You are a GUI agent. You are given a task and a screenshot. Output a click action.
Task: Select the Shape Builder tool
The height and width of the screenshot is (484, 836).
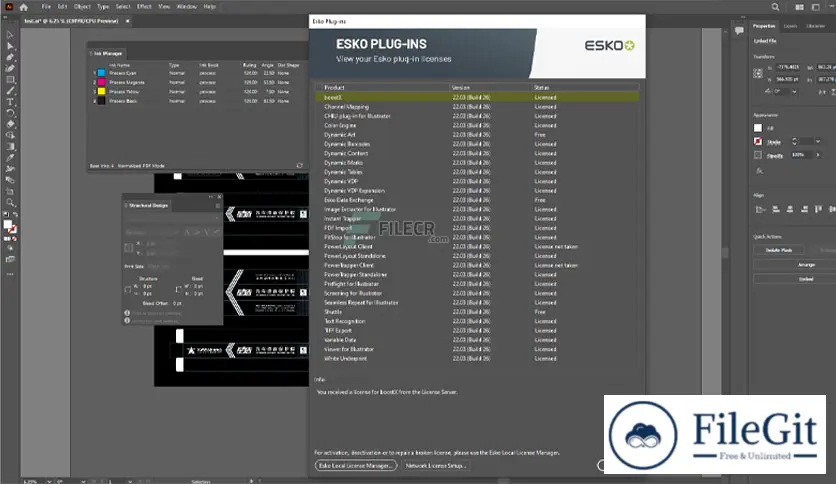tap(10, 135)
